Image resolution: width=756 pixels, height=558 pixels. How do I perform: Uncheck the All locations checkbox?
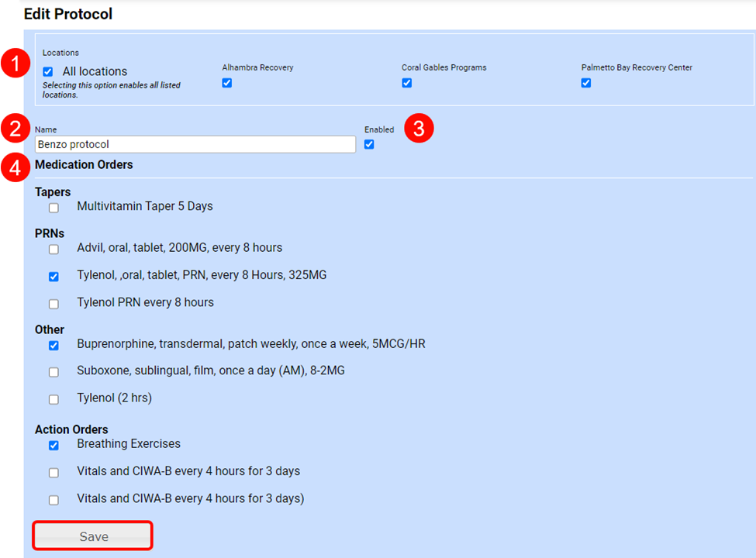(48, 72)
